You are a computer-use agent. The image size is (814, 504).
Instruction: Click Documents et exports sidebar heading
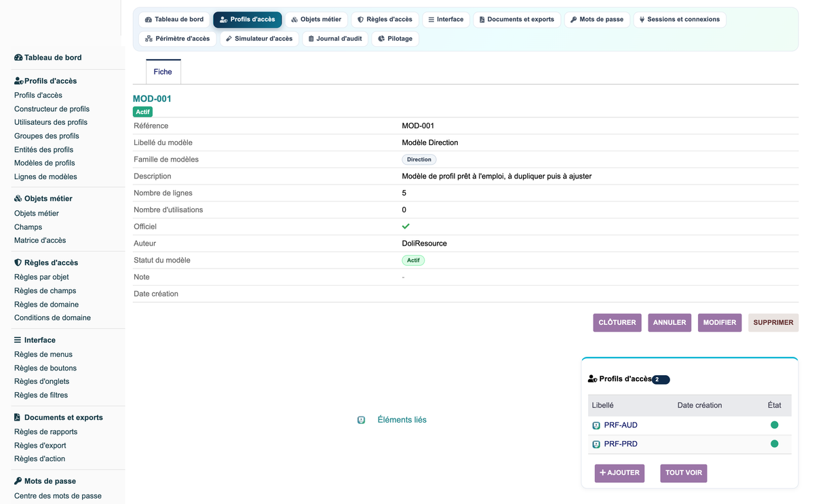[x=58, y=417]
